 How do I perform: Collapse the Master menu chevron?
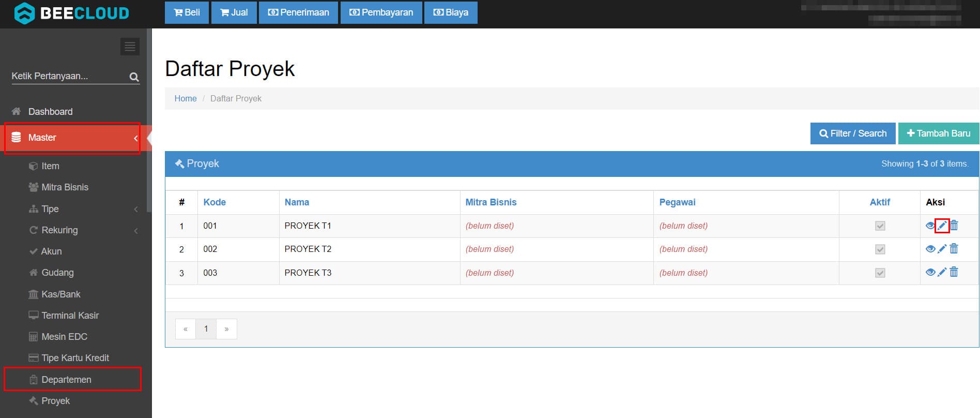tap(135, 138)
